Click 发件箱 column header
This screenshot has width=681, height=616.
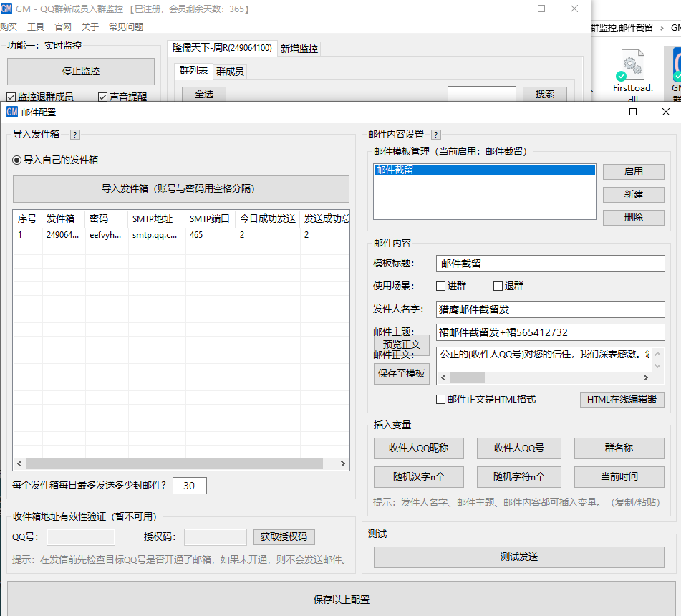tap(64, 218)
